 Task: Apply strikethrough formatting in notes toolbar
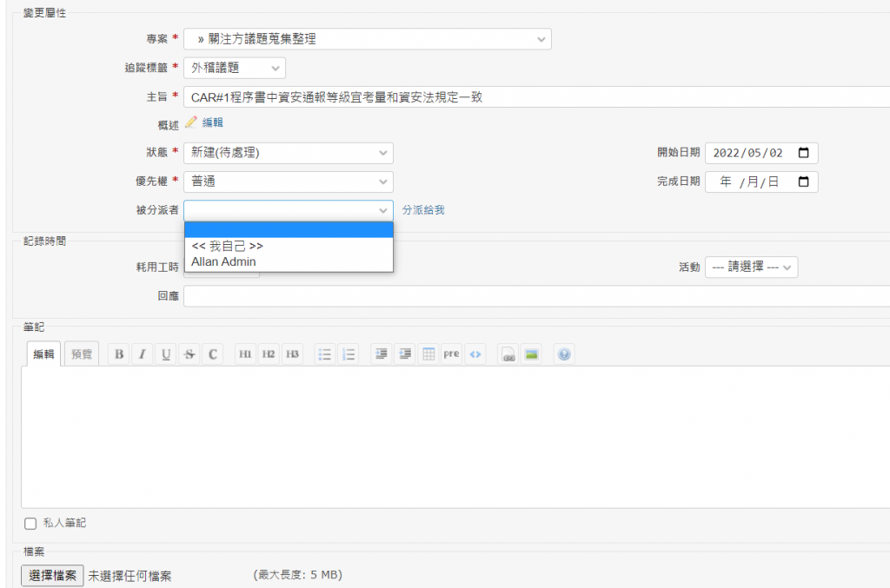[x=189, y=353]
